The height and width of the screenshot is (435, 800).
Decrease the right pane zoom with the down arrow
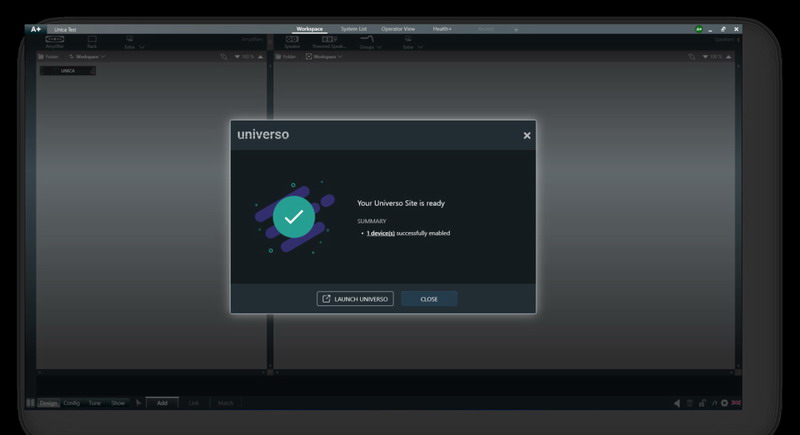pos(705,57)
